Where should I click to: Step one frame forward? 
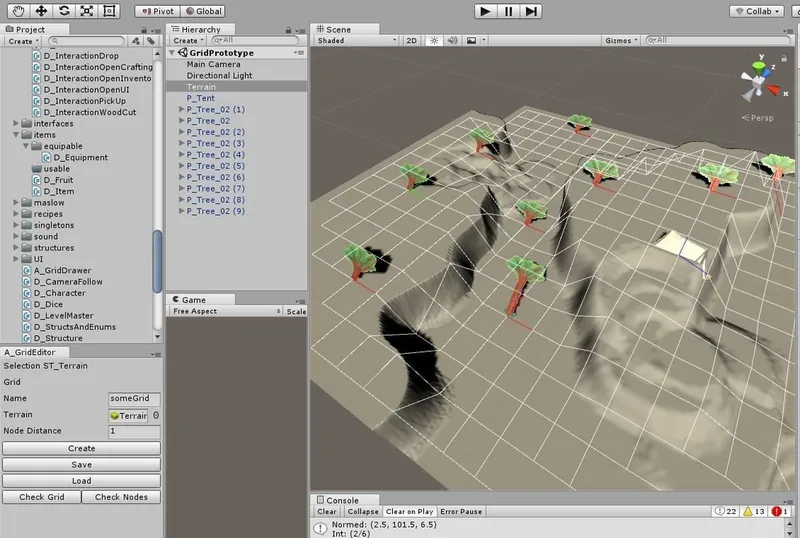[531, 11]
